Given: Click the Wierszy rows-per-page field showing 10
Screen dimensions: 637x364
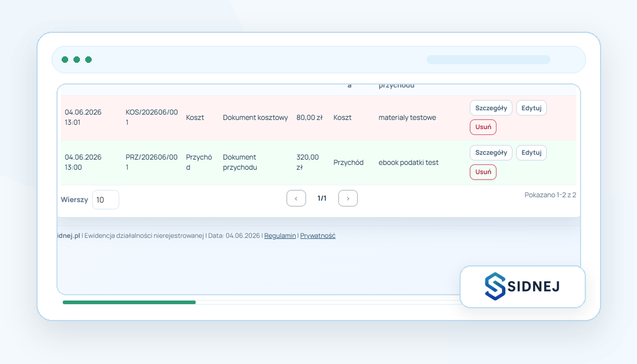Looking at the screenshot, I should pyautogui.click(x=106, y=200).
